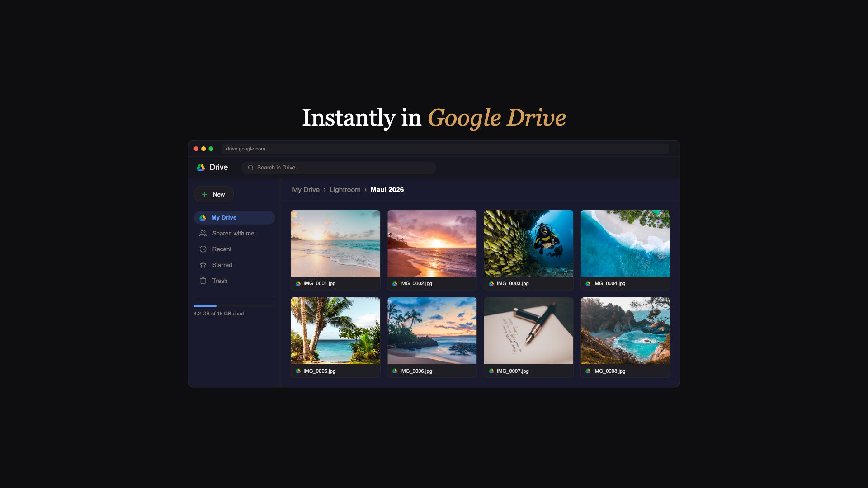The width and height of the screenshot is (868, 488).
Task: Click the Drive file icon beside IMG_0006.jpg
Action: point(395,371)
